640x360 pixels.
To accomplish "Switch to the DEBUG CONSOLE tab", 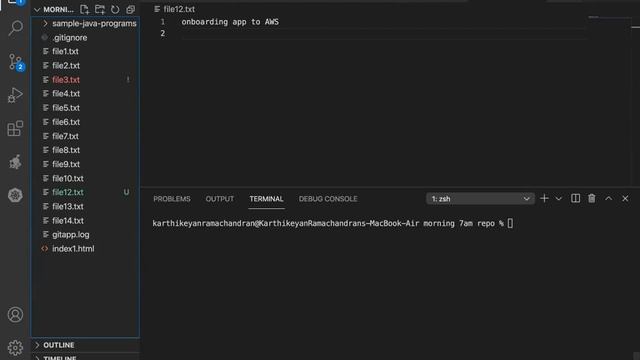I will point(328,199).
